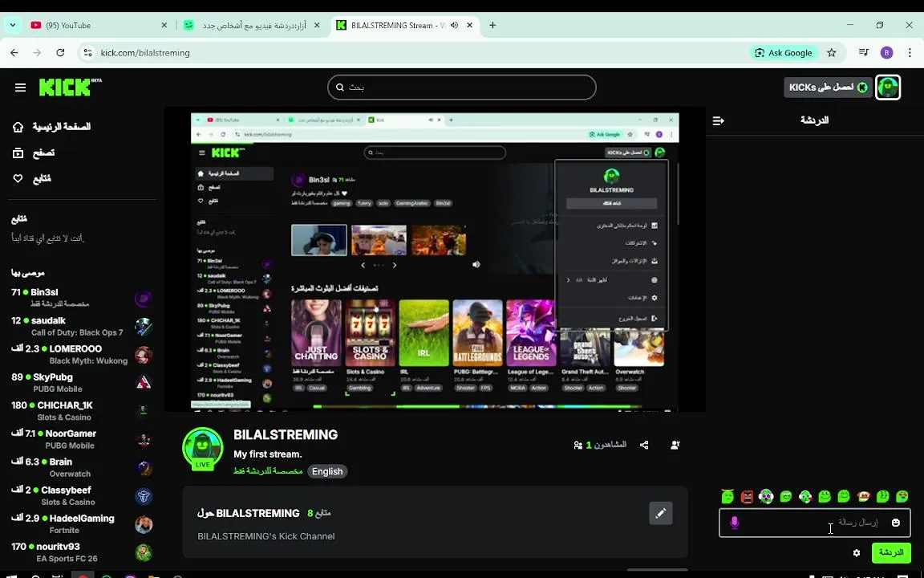This screenshot has width=924, height=578.
Task: Click HadeelGaming's channel avatar in sidebar
Action: pos(144,524)
